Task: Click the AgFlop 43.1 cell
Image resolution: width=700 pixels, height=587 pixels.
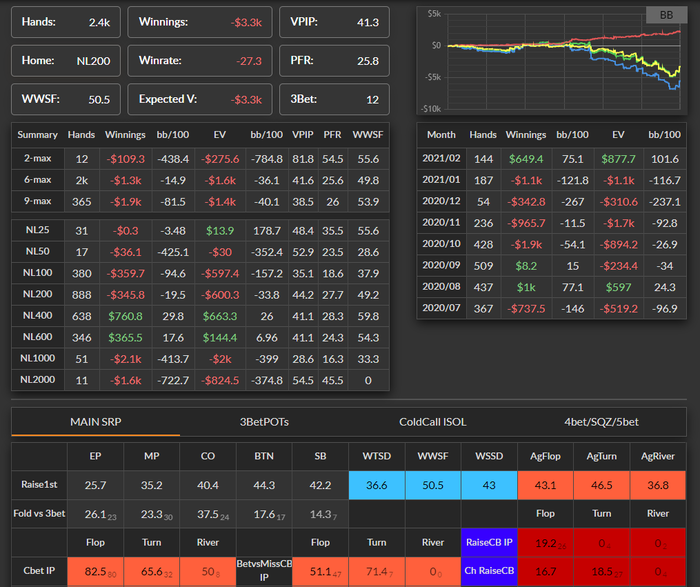Action: [545, 485]
